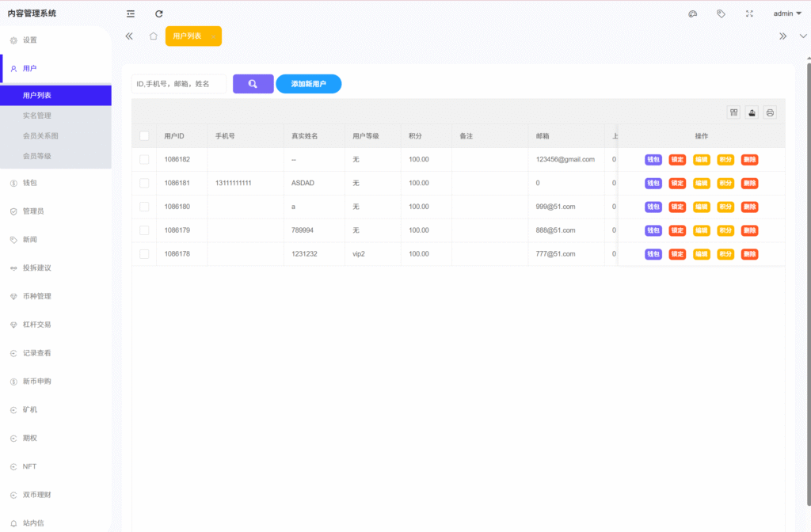Click the home icon in tab bar
The width and height of the screenshot is (811, 532).
(x=154, y=36)
